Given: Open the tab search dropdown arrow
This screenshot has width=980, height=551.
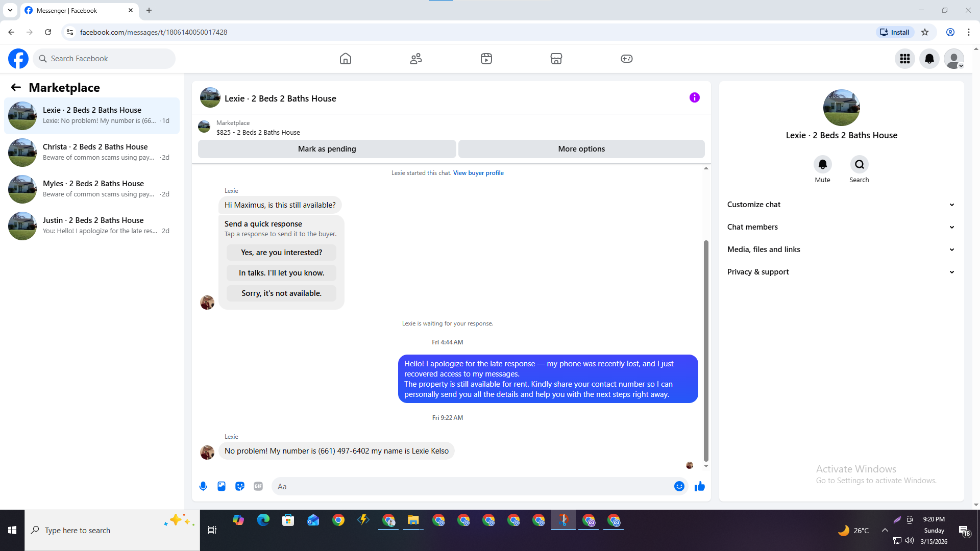Looking at the screenshot, I should coord(10,10).
